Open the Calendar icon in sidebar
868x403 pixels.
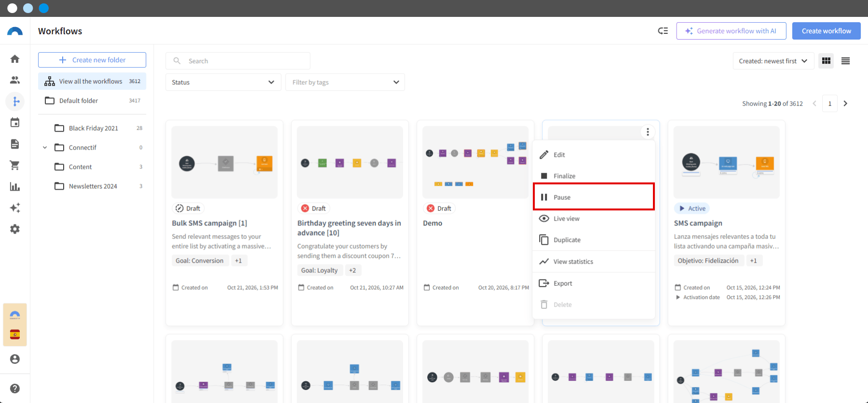click(15, 123)
